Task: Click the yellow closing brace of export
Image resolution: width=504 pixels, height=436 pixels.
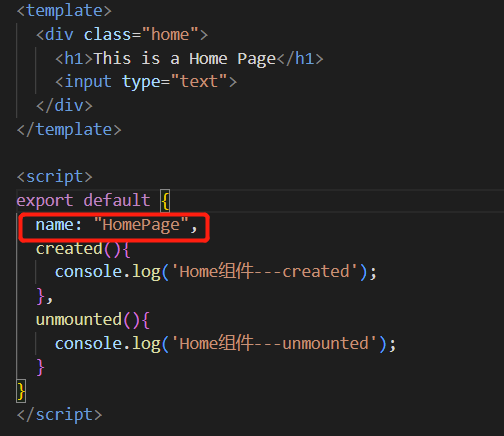Action: (x=21, y=391)
